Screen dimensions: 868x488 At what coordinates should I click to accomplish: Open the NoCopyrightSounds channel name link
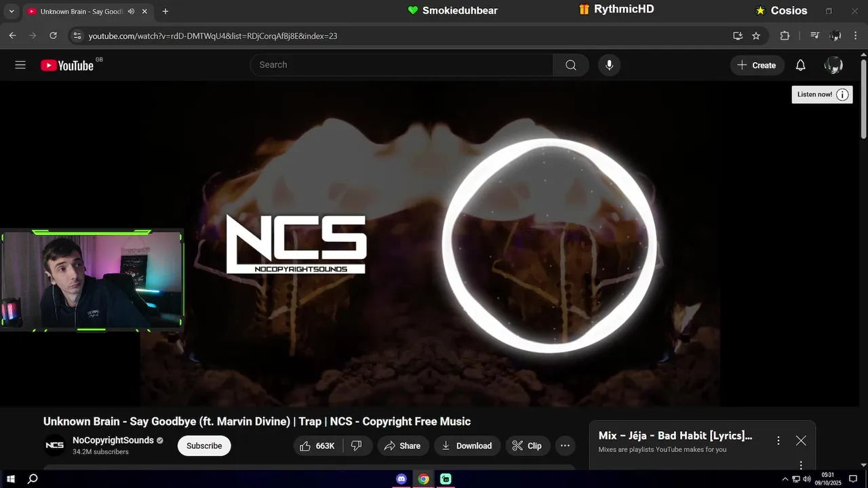(113, 440)
